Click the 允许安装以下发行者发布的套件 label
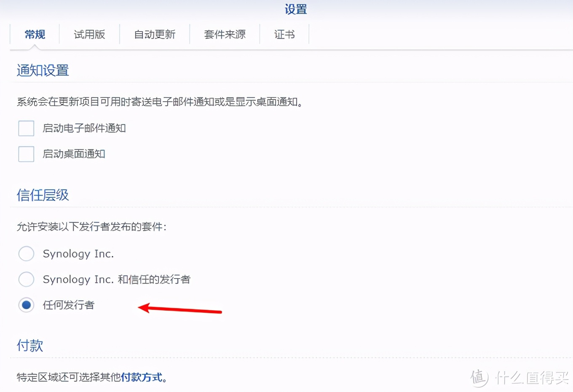Screen dimensions: 573x392 (91, 226)
